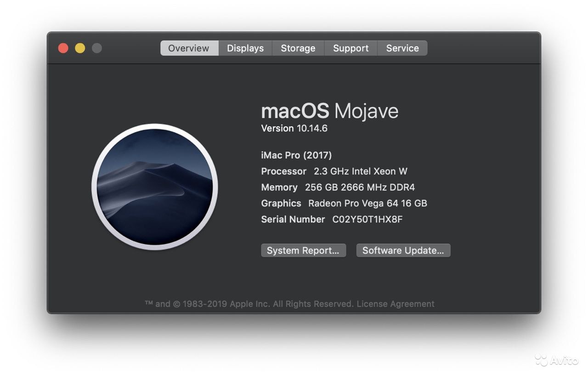Click the macOS Mojave title
Screen dimensions: 588x376
330,111
